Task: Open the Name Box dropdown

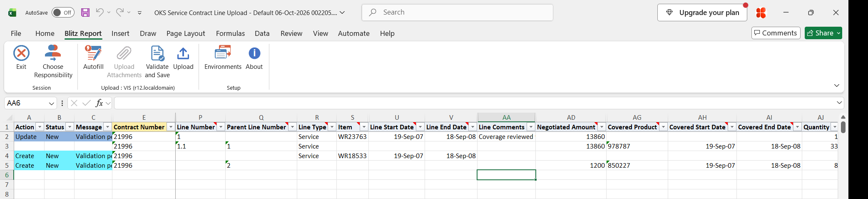Action: click(52, 103)
